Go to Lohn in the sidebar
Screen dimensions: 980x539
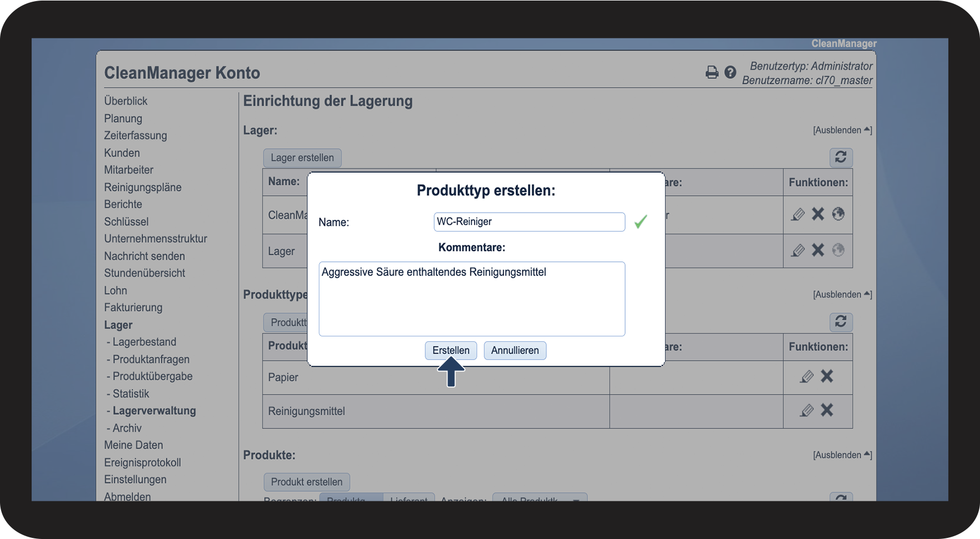click(115, 290)
